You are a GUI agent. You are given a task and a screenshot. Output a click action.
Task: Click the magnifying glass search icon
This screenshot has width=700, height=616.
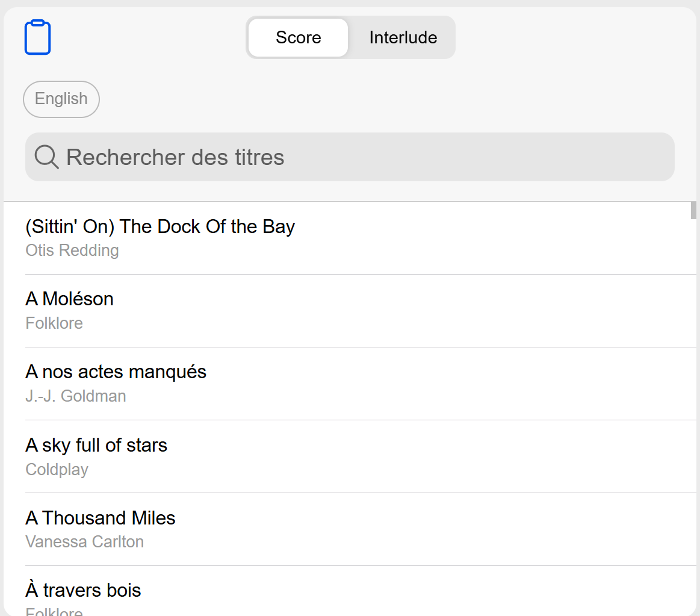point(46,157)
